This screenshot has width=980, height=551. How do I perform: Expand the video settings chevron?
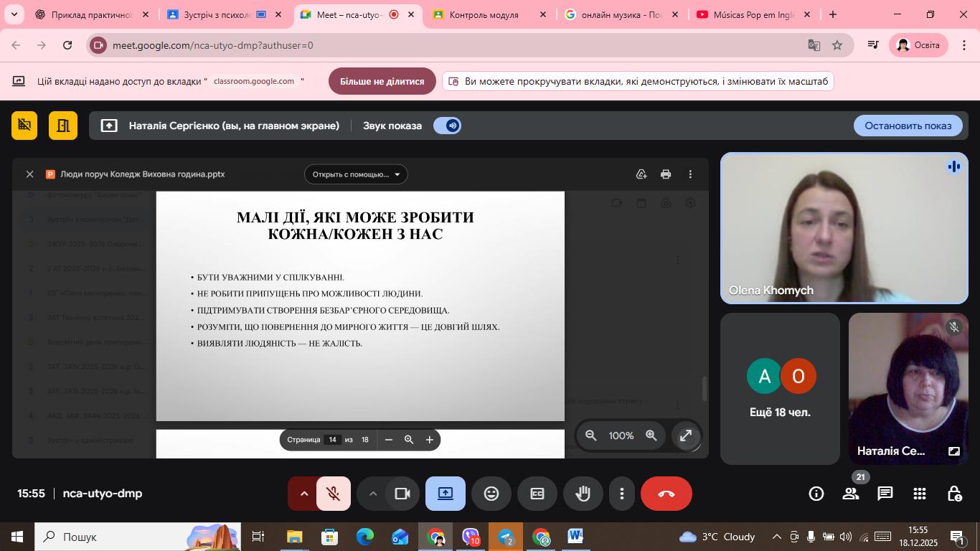(x=372, y=494)
